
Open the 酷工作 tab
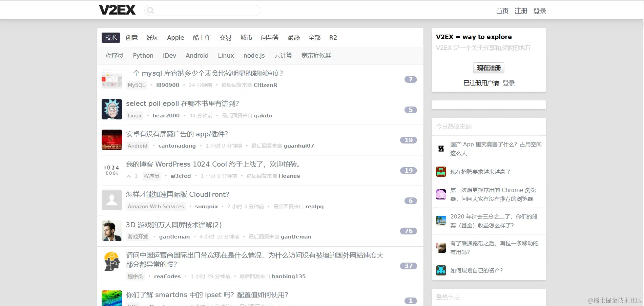click(202, 38)
